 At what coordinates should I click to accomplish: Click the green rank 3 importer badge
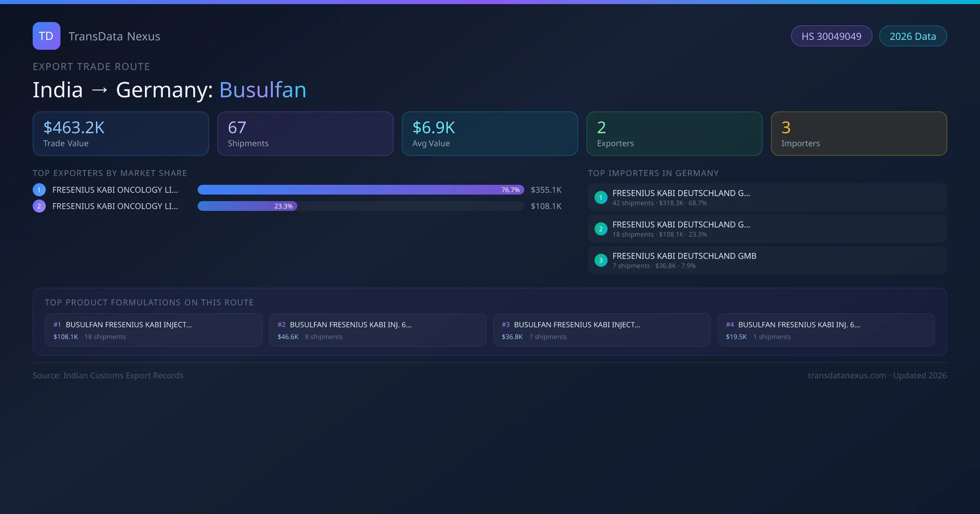click(601, 260)
